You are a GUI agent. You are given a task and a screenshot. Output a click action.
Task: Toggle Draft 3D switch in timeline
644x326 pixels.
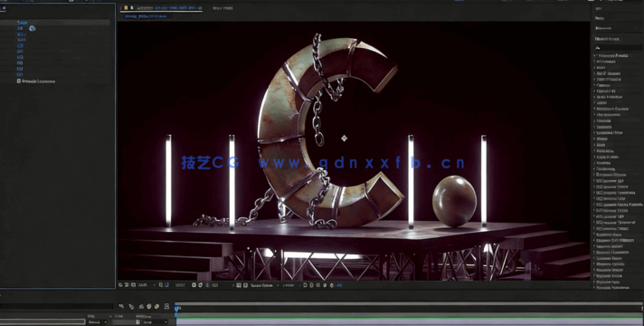131,306
